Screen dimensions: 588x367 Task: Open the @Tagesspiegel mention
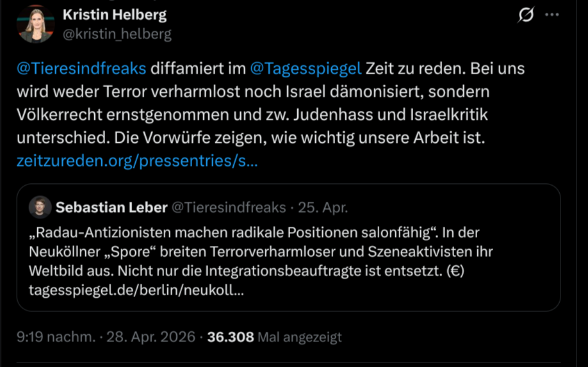point(306,69)
